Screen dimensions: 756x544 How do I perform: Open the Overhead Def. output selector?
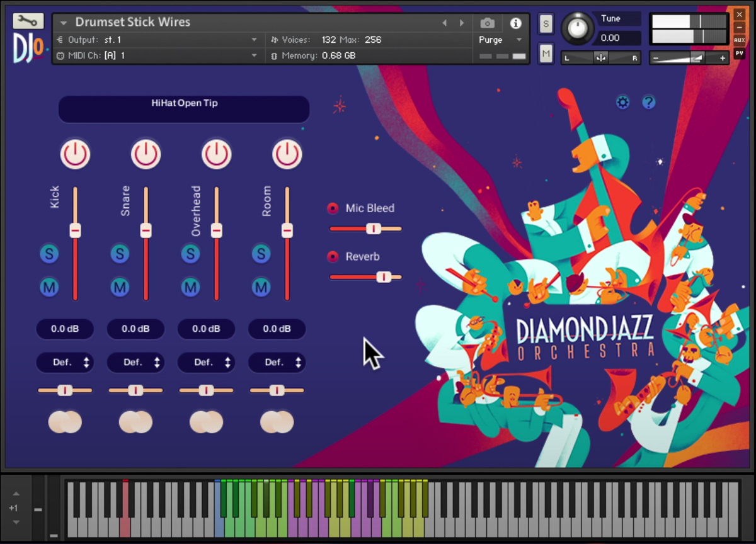coord(206,363)
